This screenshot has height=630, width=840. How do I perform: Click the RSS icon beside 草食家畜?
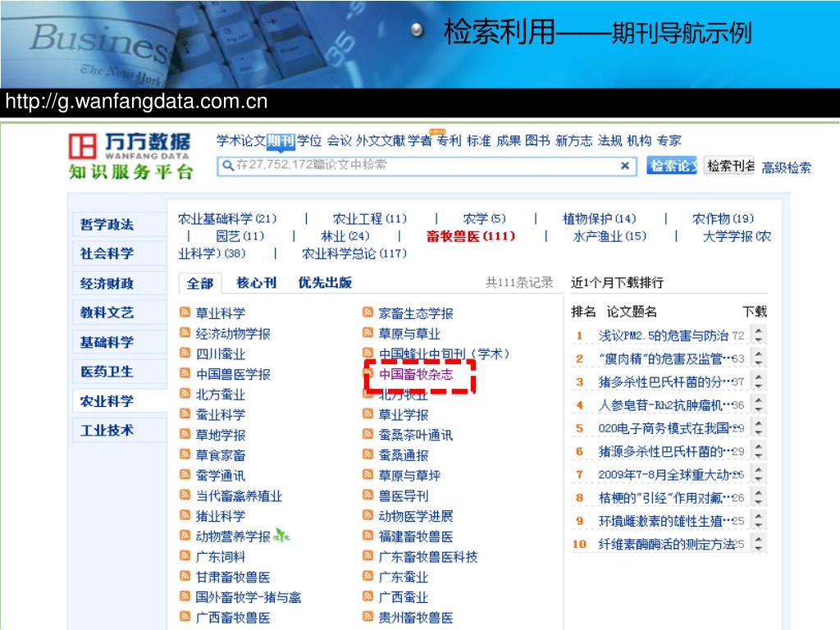click(x=185, y=454)
